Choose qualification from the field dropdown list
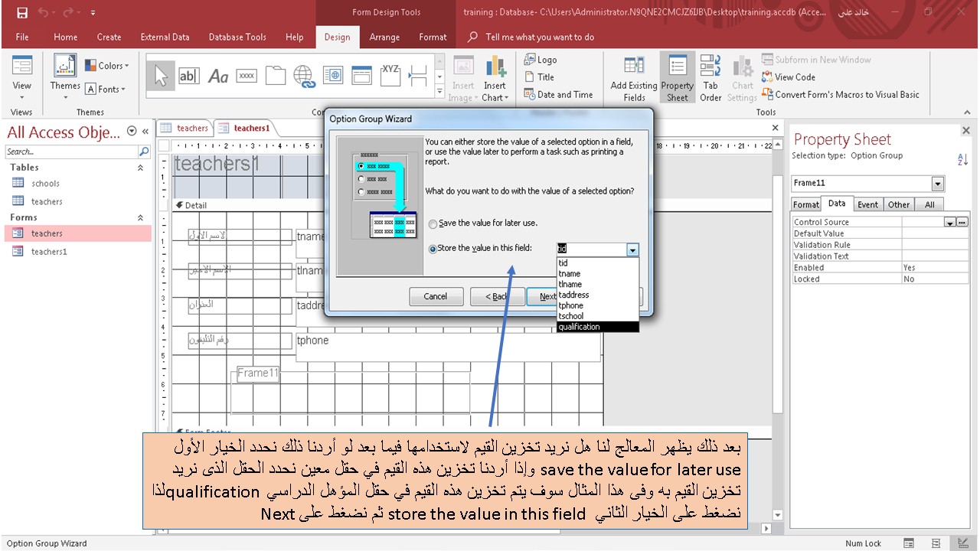Image resolution: width=980 pixels, height=551 pixels. 579,326
